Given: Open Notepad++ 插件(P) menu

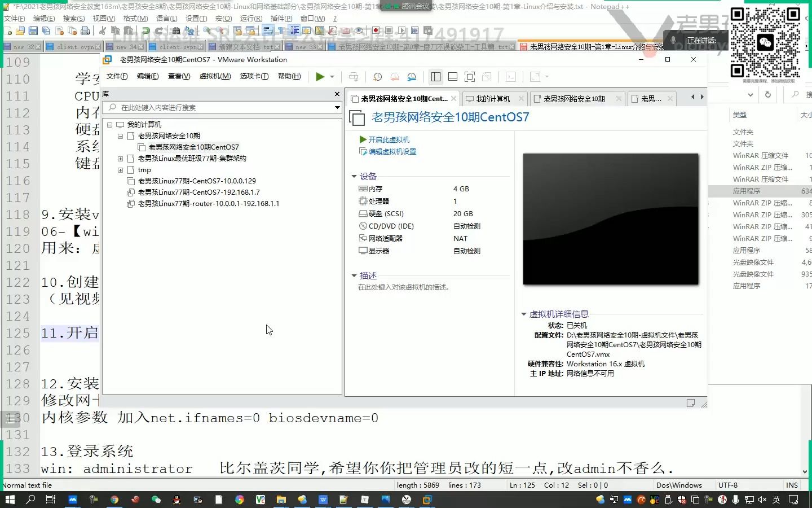Looking at the screenshot, I should tap(281, 19).
